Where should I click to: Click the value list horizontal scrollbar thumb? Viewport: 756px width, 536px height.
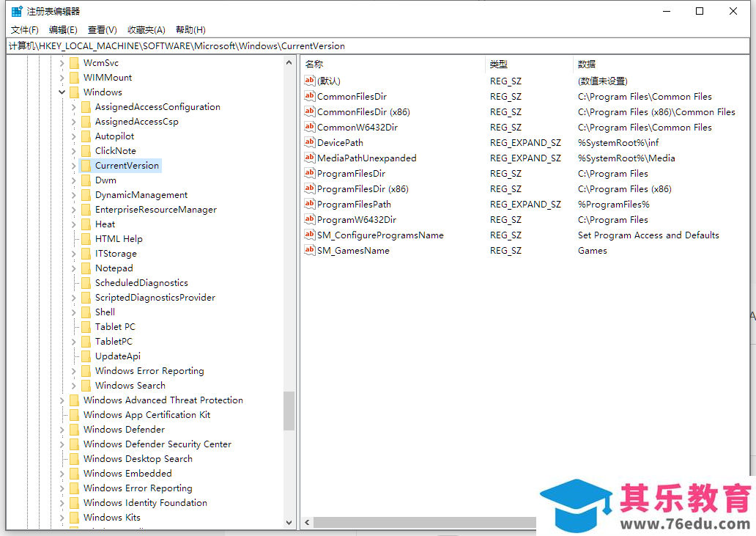(x=425, y=523)
